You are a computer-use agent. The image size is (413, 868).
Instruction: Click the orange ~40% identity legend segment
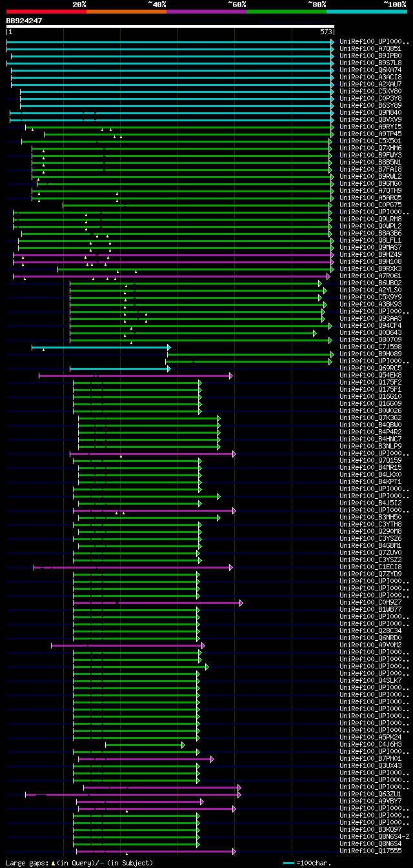(x=126, y=12)
